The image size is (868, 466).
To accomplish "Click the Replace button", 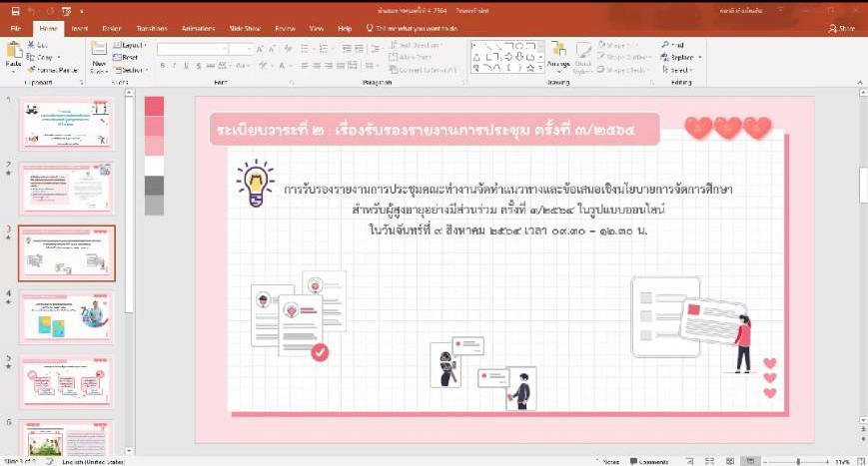I will [677, 58].
